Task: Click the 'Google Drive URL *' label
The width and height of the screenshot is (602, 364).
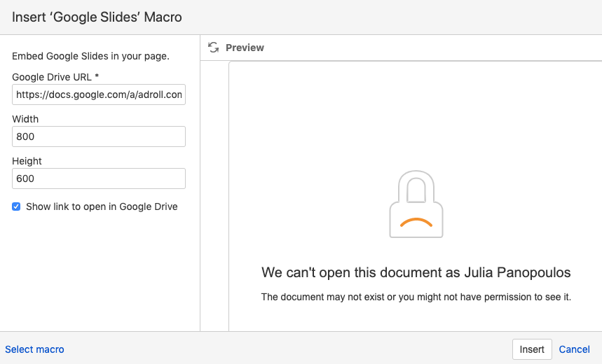Action: click(x=55, y=77)
